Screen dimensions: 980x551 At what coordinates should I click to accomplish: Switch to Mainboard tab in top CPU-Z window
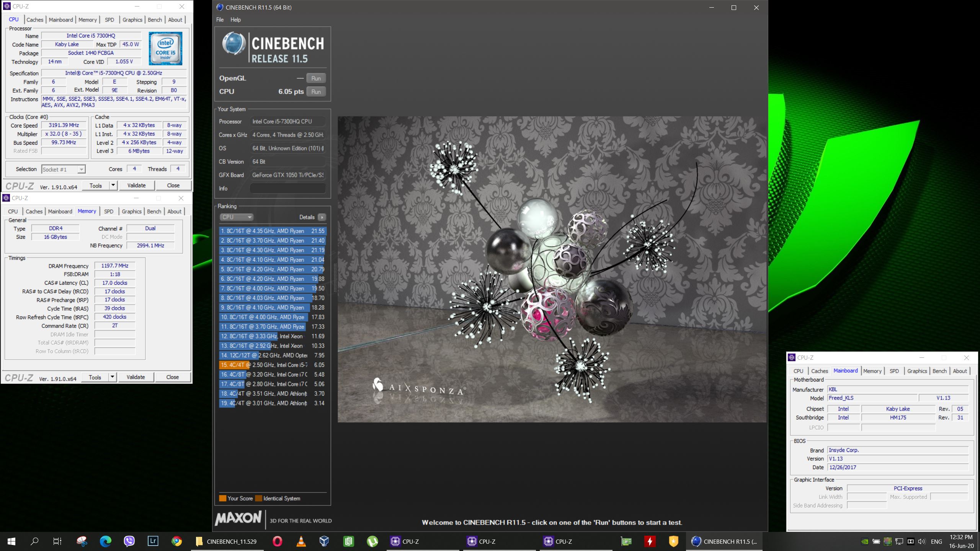click(61, 20)
